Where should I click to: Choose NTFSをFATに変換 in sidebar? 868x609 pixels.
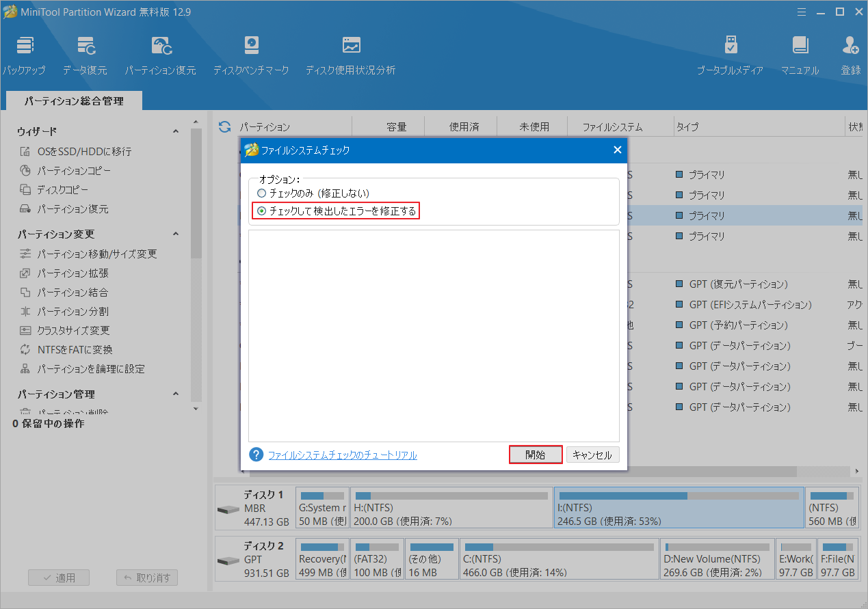[x=66, y=349]
